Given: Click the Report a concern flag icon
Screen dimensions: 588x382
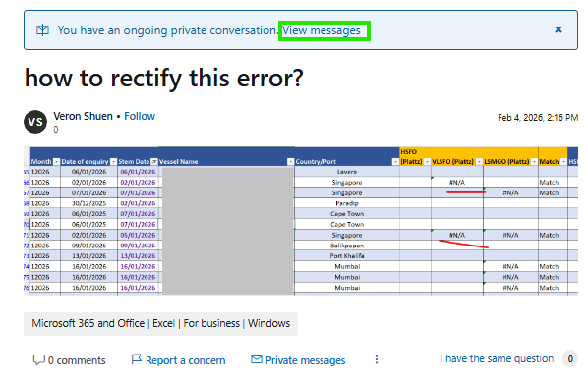Looking at the screenshot, I should (x=136, y=359).
